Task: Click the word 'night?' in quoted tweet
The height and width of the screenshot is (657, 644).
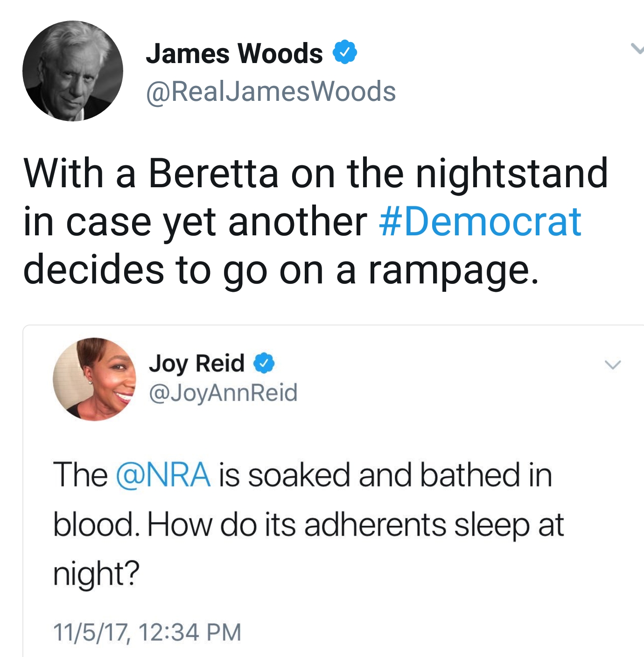Action: [x=97, y=574]
